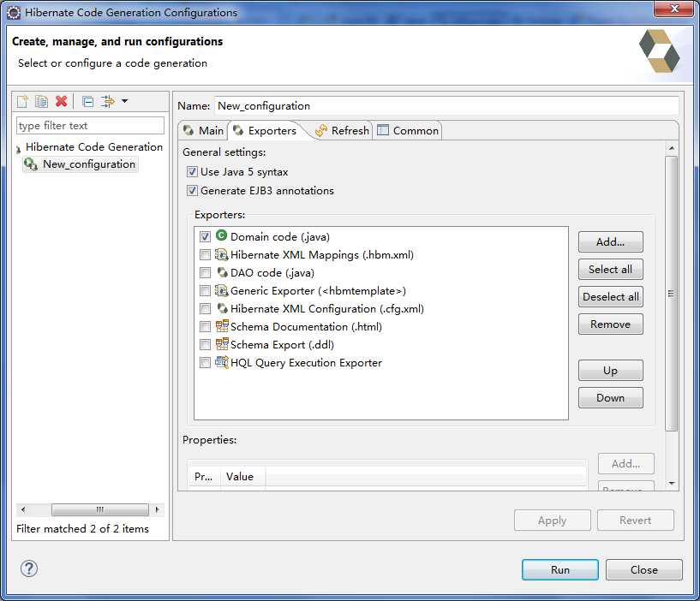Click the exporters Add... button
The image size is (700, 601).
(610, 241)
